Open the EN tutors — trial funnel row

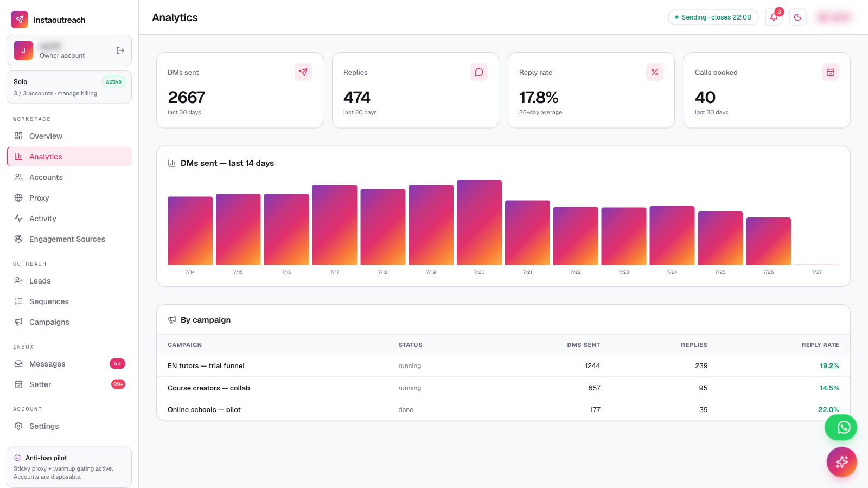click(503, 366)
